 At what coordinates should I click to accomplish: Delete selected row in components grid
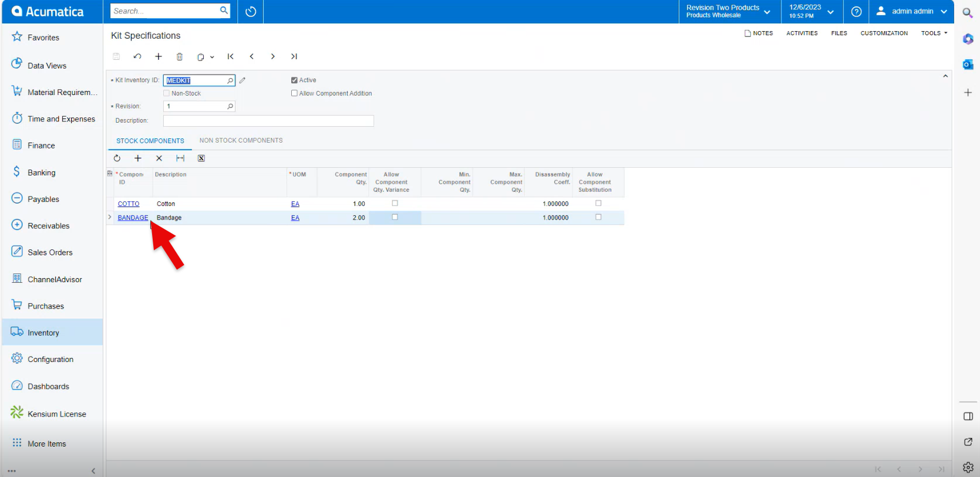click(x=159, y=158)
